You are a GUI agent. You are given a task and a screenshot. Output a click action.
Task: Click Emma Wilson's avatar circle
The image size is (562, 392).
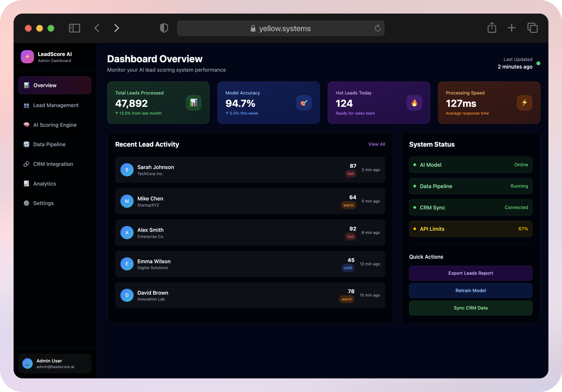point(127,264)
